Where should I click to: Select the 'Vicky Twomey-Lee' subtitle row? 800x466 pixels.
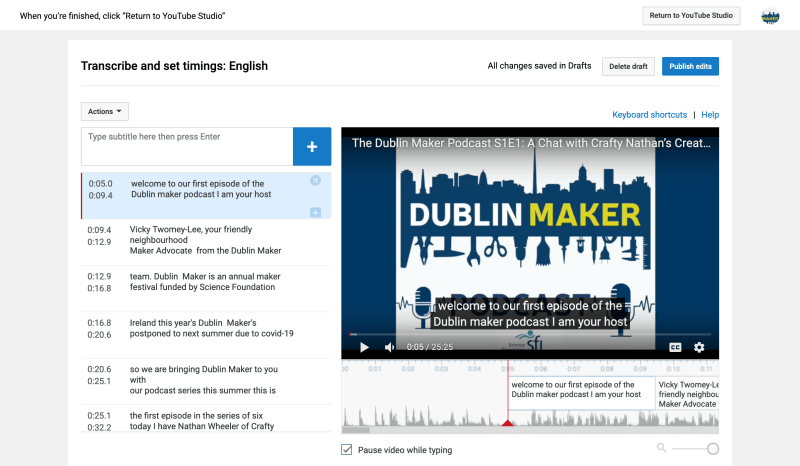pos(206,242)
